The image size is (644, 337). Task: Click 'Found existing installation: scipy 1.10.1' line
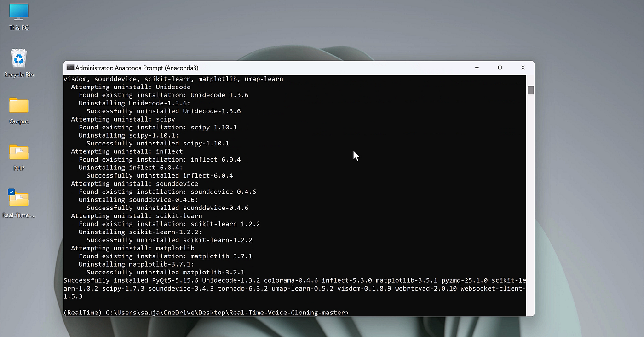pos(158,127)
